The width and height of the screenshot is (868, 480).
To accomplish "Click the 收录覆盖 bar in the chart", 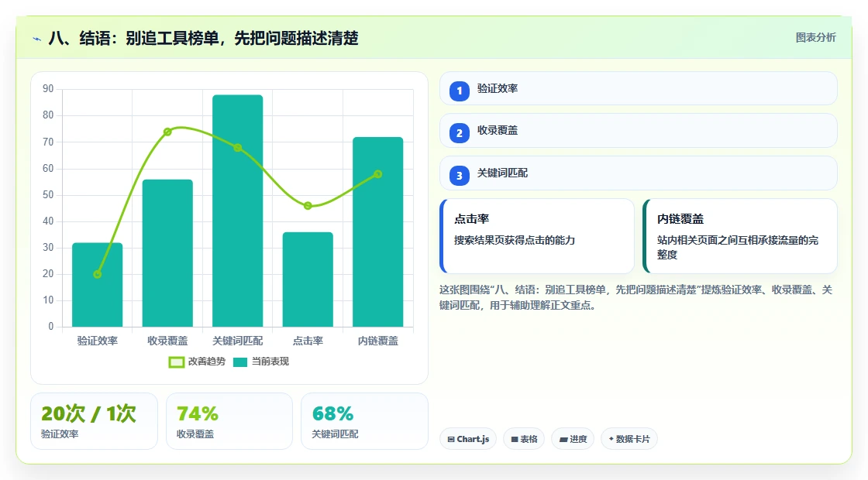I will coord(167,253).
